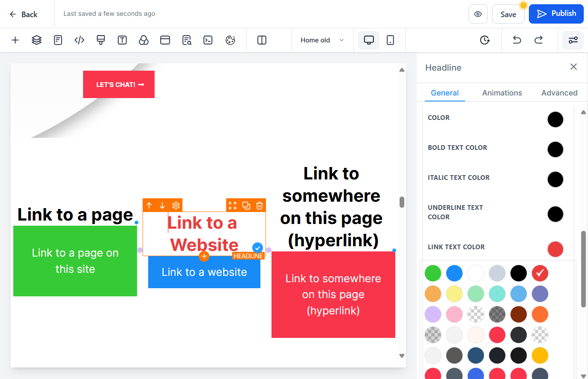Open the popup window icon in toolbar
The width and height of the screenshot is (588, 379).
point(165,40)
